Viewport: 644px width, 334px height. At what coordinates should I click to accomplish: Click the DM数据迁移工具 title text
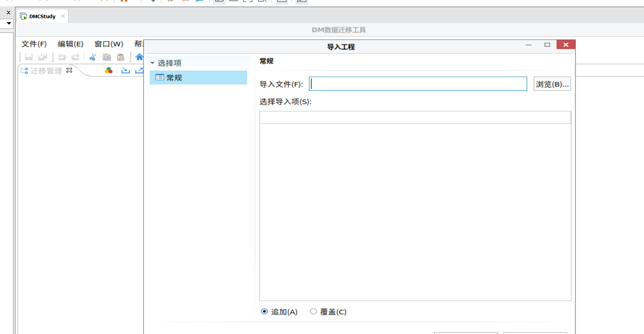339,30
